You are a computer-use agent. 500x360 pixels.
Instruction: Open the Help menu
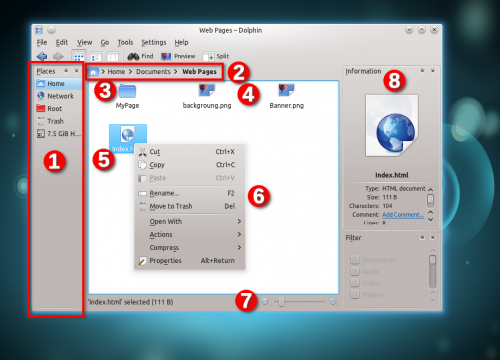[181, 42]
